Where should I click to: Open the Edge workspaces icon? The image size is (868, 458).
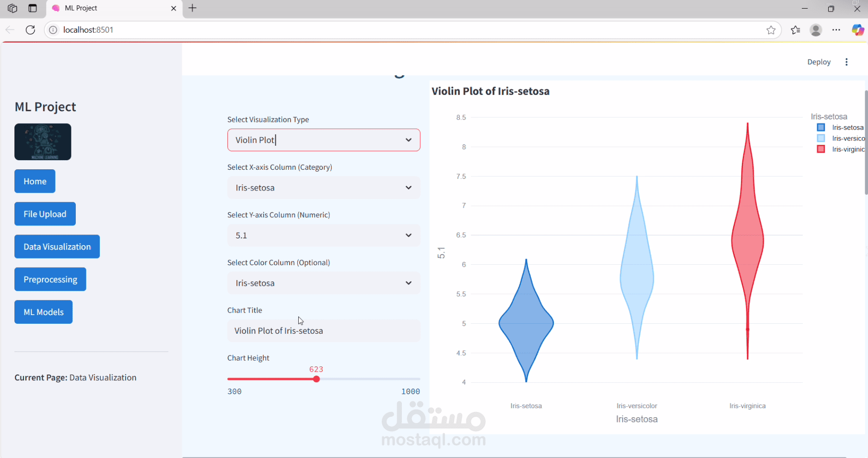coord(12,8)
